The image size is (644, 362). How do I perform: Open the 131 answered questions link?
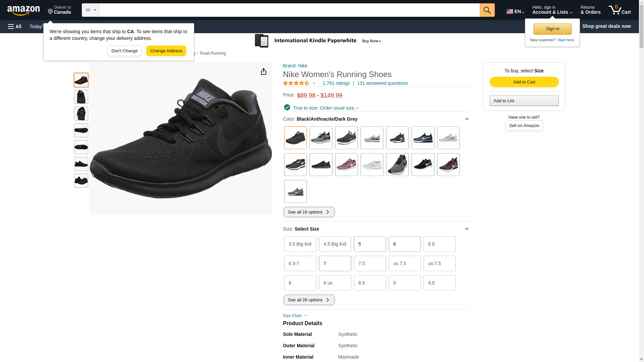pyautogui.click(x=382, y=83)
